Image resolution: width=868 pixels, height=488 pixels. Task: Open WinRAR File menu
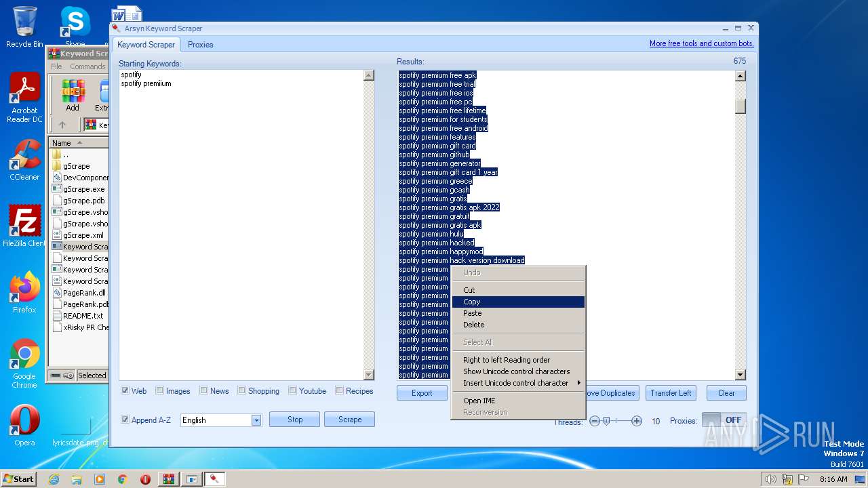click(x=56, y=66)
